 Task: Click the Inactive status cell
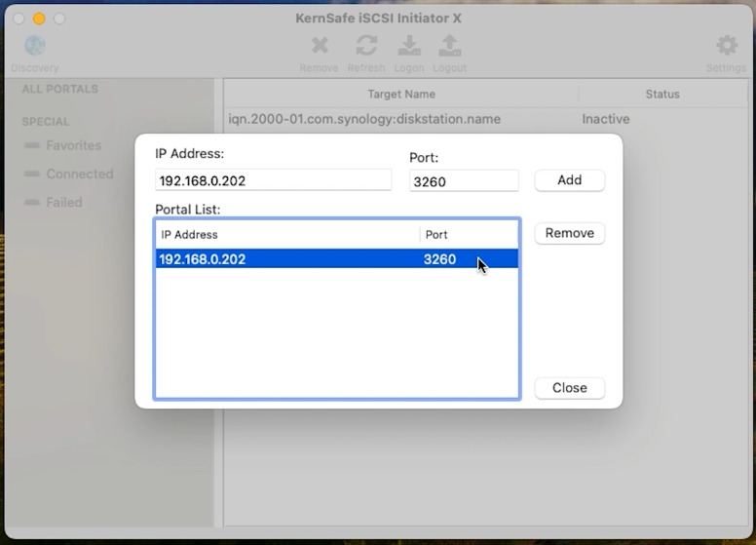(x=606, y=119)
